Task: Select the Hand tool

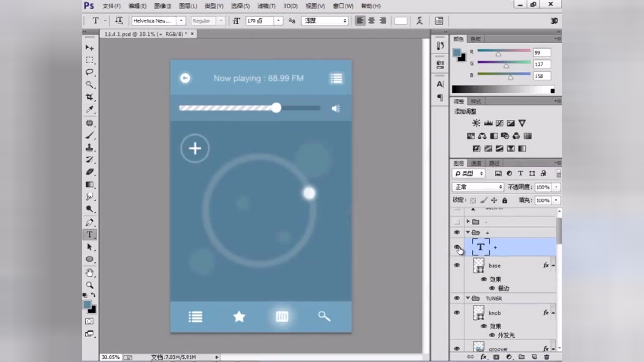Action: coord(90,273)
